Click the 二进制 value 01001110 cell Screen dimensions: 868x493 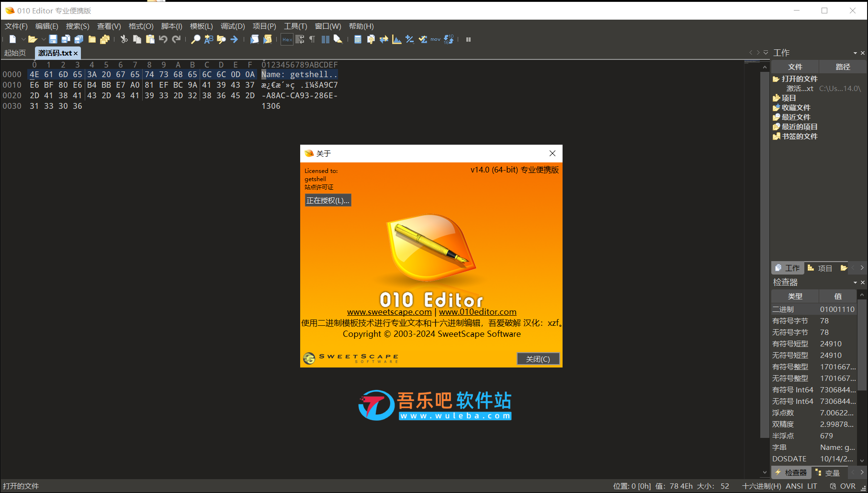[837, 310]
